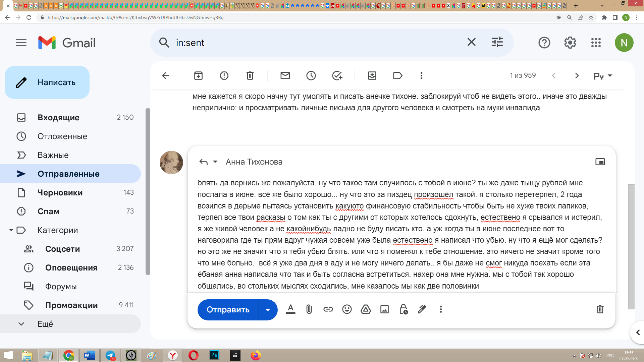Click the Snooze clock icon
644x362 pixels.
tap(311, 76)
